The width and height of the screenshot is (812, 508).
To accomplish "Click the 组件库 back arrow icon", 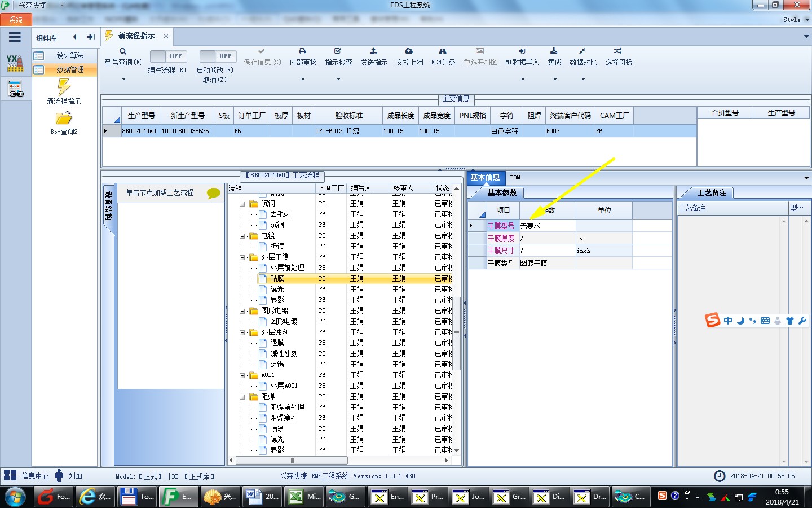I will [74, 37].
